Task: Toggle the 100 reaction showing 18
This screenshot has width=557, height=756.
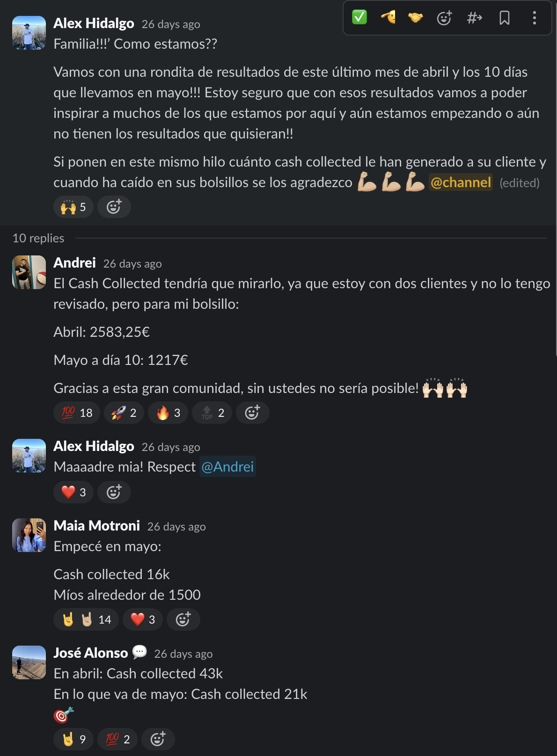Action: (77, 413)
